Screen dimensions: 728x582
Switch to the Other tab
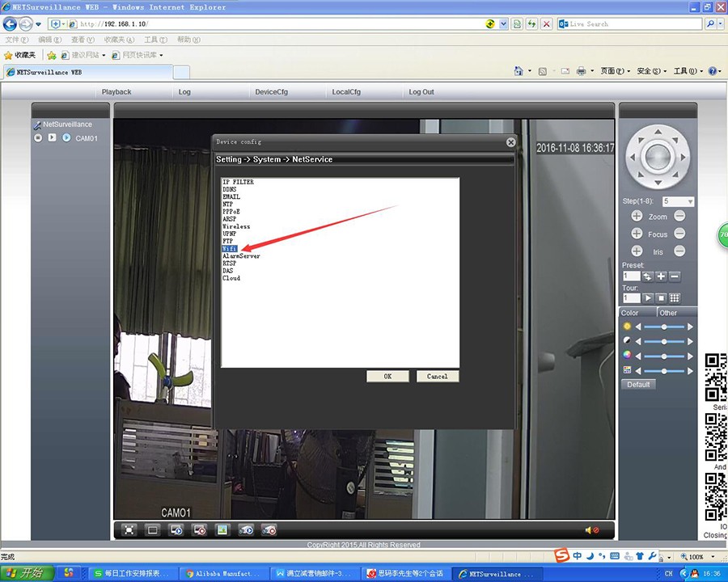coord(668,313)
